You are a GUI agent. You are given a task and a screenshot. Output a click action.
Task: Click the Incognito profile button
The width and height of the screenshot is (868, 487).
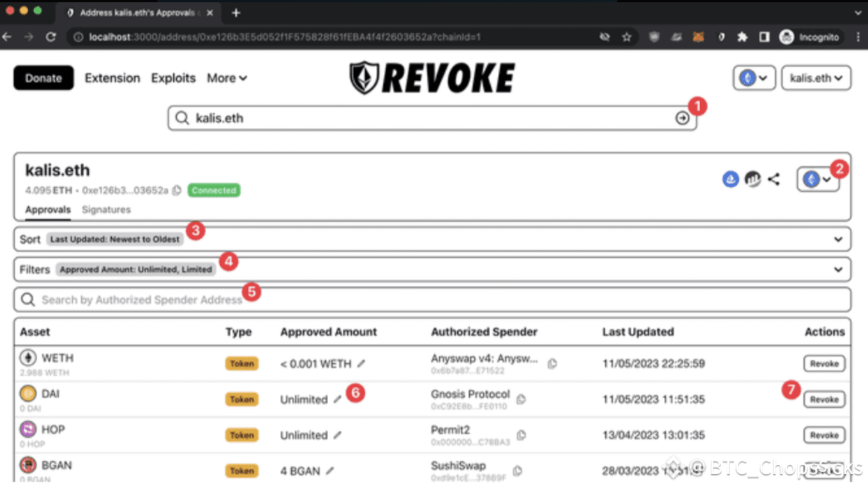tap(811, 37)
